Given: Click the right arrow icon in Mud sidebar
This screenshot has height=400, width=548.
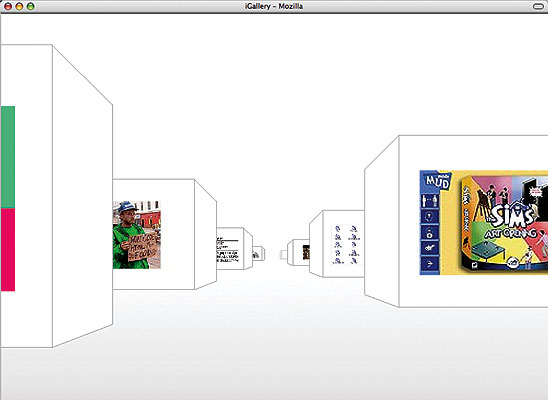Looking at the screenshot, I should click(430, 263).
